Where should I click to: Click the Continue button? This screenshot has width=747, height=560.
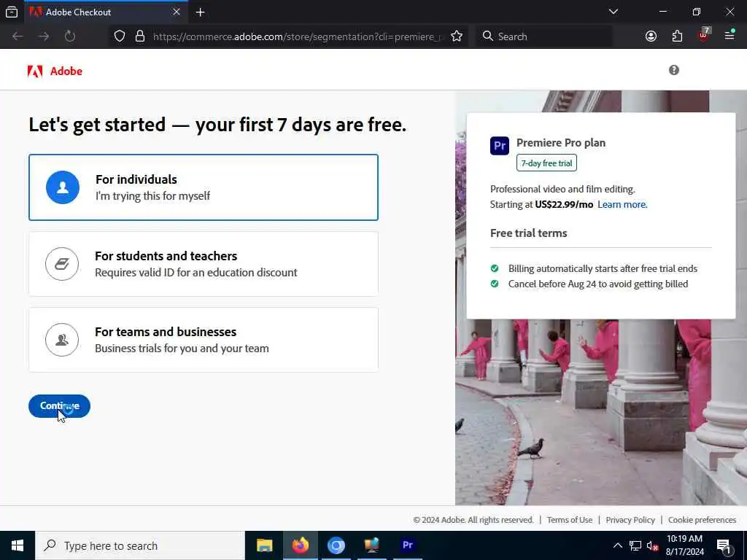click(60, 406)
